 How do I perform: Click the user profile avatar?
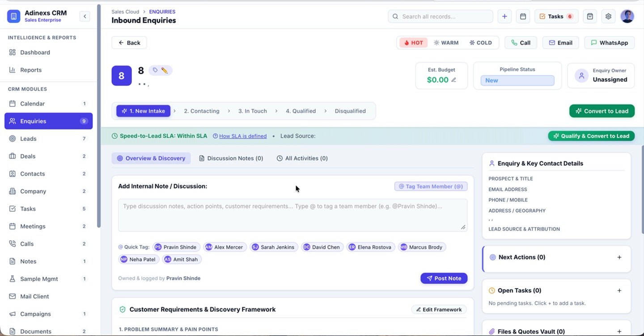(627, 17)
